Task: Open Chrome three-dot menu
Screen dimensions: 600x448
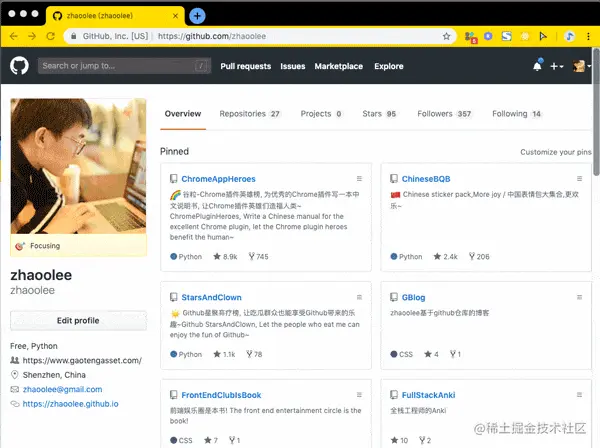Action: click(x=588, y=36)
